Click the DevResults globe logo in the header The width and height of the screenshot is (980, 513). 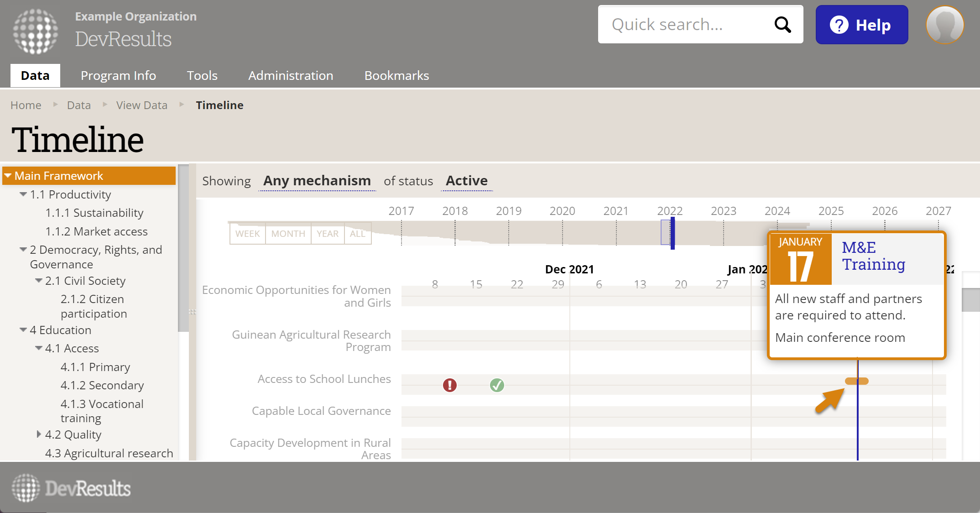(x=36, y=31)
